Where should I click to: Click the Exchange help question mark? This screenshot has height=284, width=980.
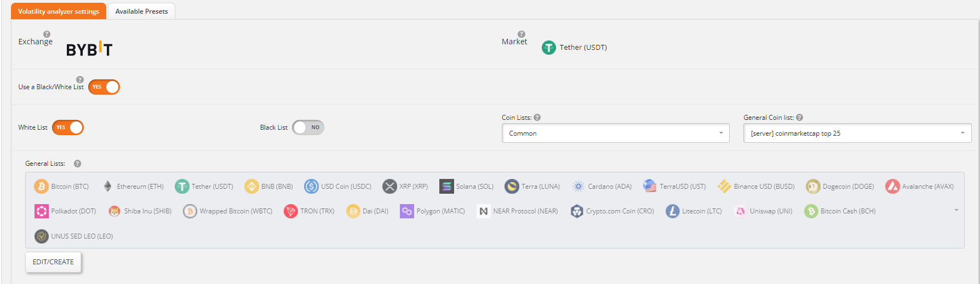pos(47,34)
